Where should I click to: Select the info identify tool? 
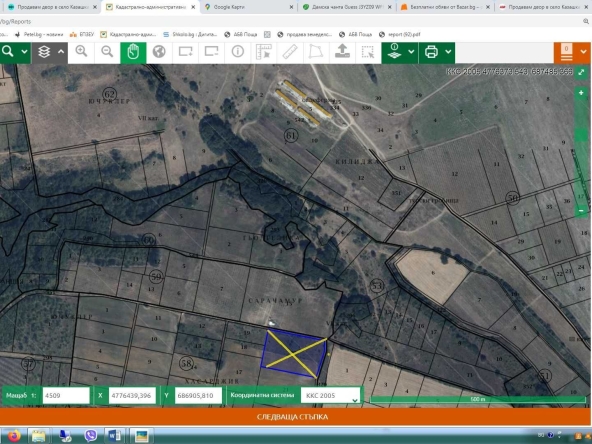[x=237, y=52]
